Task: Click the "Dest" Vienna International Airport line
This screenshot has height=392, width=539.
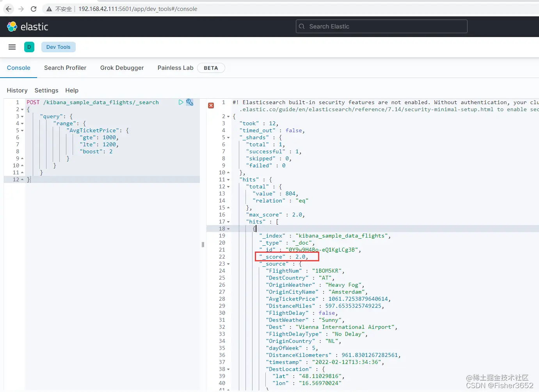Action: [331, 327]
